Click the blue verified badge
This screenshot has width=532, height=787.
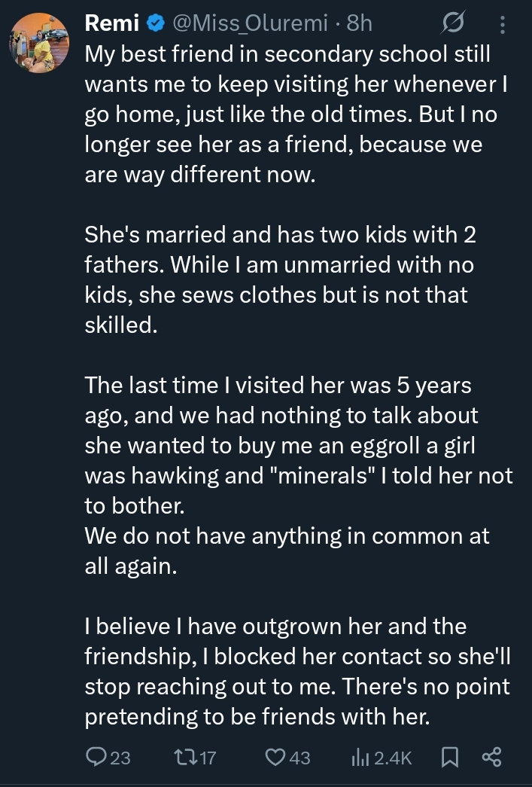tap(156, 23)
